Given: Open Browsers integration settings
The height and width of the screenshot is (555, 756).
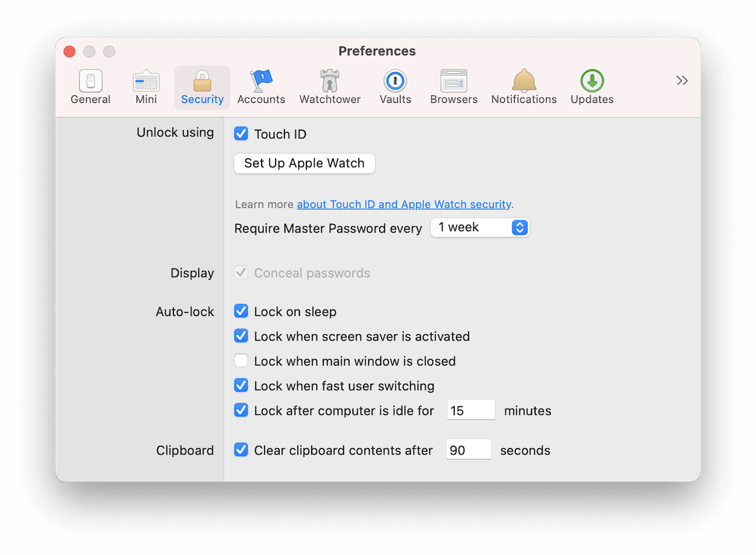Looking at the screenshot, I should [454, 87].
